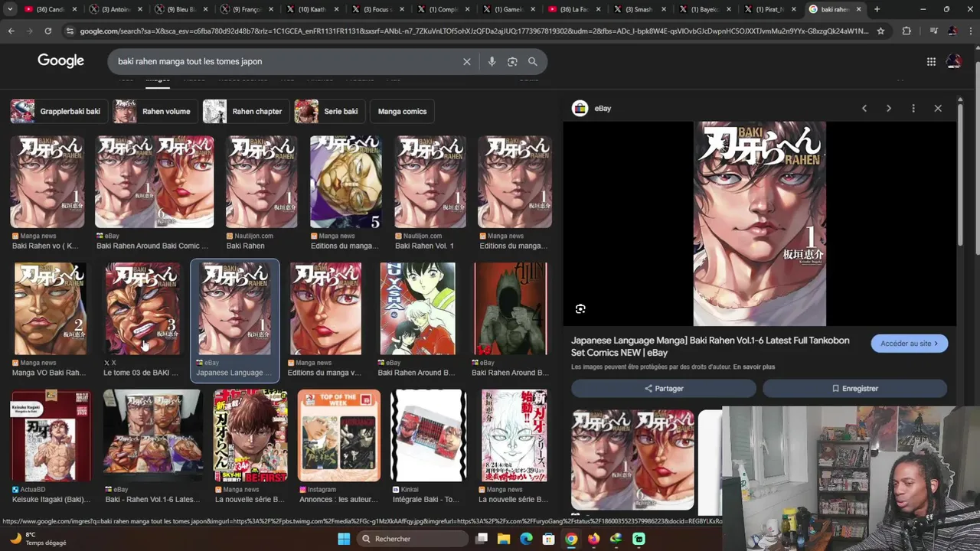The image size is (980, 551).
Task: Go back with the browser back arrow
Action: point(11,31)
